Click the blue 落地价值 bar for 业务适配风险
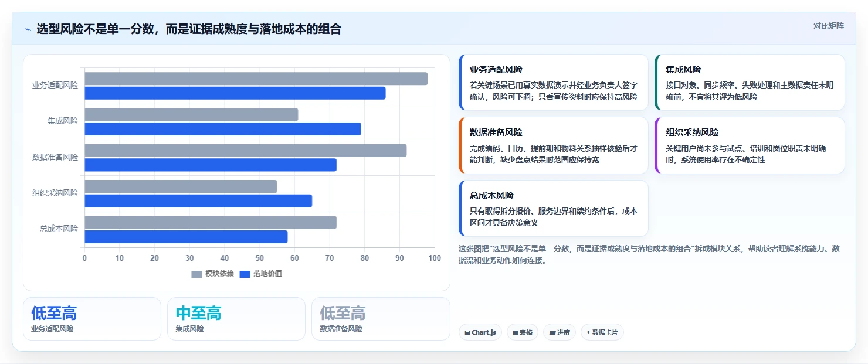Image resolution: width=868 pixels, height=364 pixels. click(x=235, y=93)
